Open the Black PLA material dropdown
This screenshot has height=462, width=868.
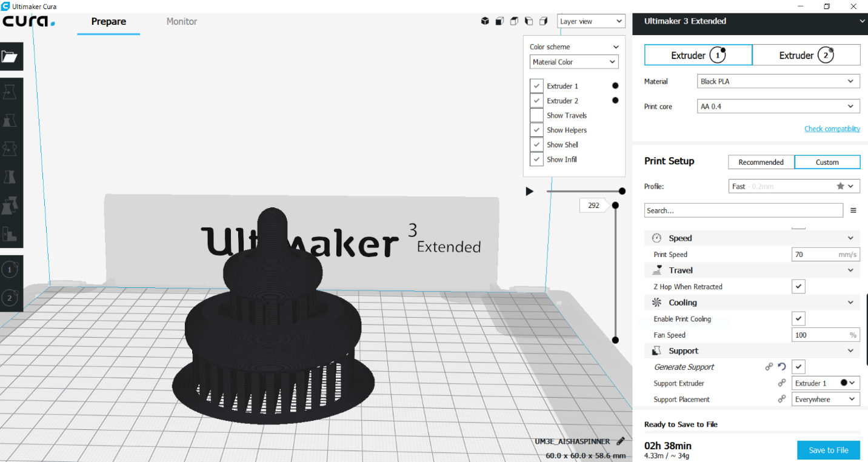[778, 81]
